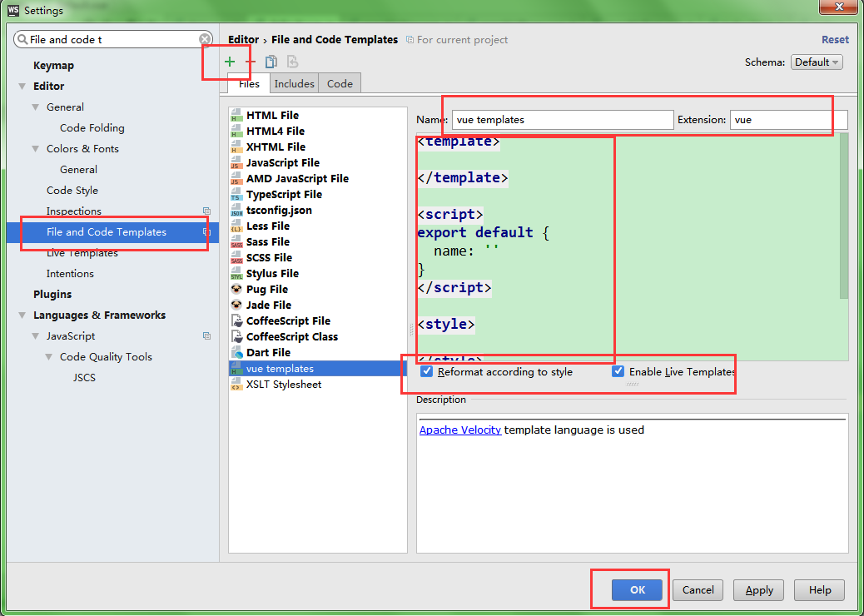Image resolution: width=864 pixels, height=616 pixels.
Task: Select the XSLT Stylesheet template
Action: [x=318, y=385]
